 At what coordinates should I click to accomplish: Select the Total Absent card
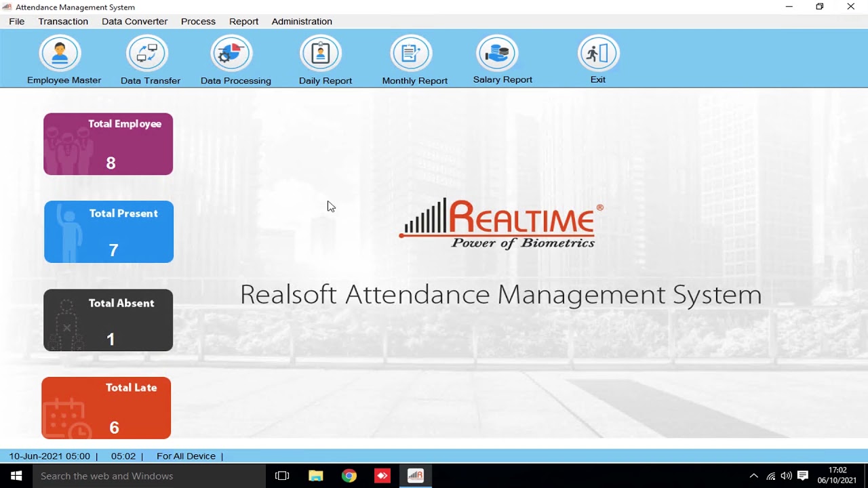coord(108,320)
